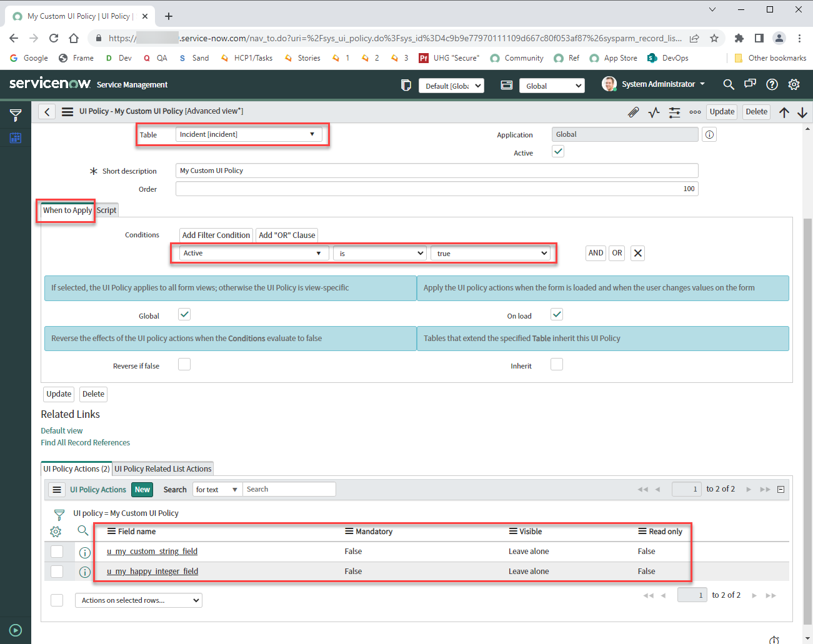This screenshot has height=644, width=813.
Task: Uncheck the On load checkbox
Action: click(x=557, y=314)
